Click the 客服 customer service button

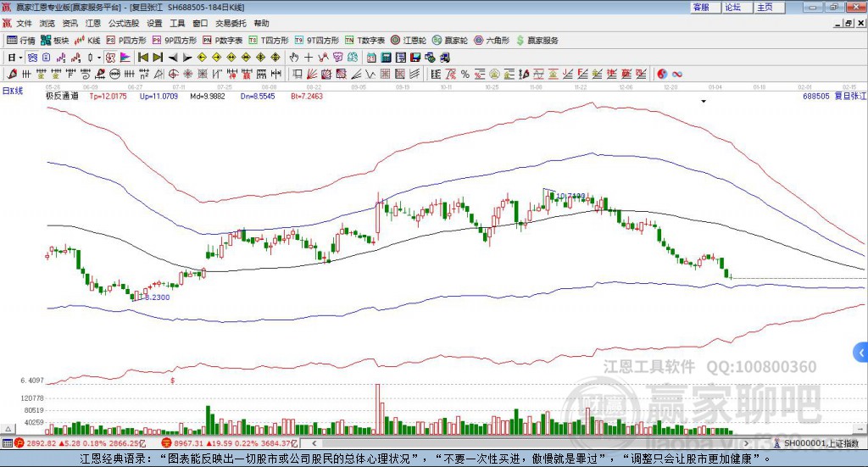click(704, 7)
